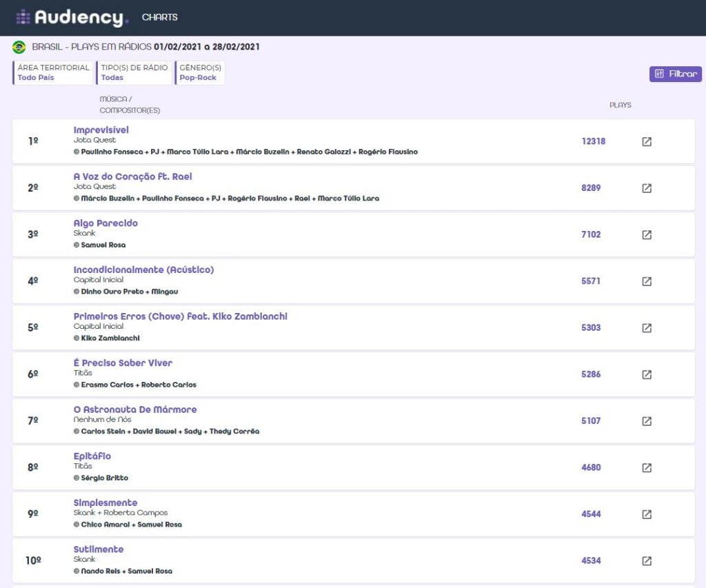Click external link icon for Sutilmente

click(646, 560)
